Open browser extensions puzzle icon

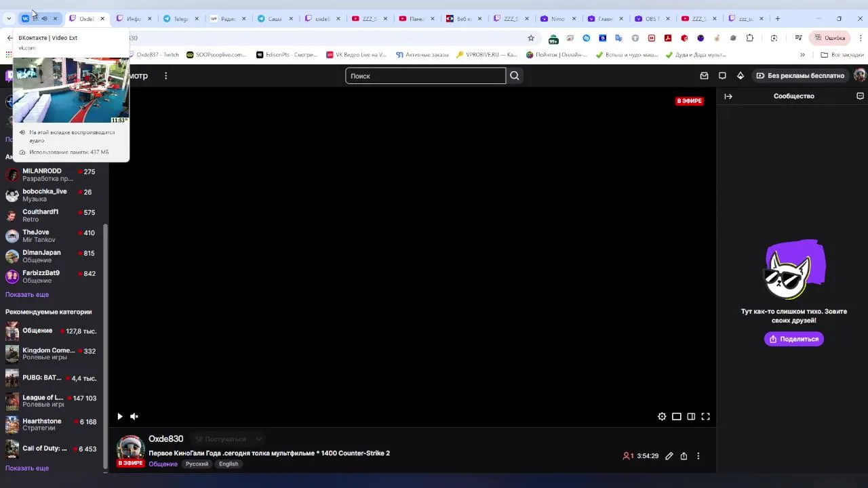click(749, 38)
